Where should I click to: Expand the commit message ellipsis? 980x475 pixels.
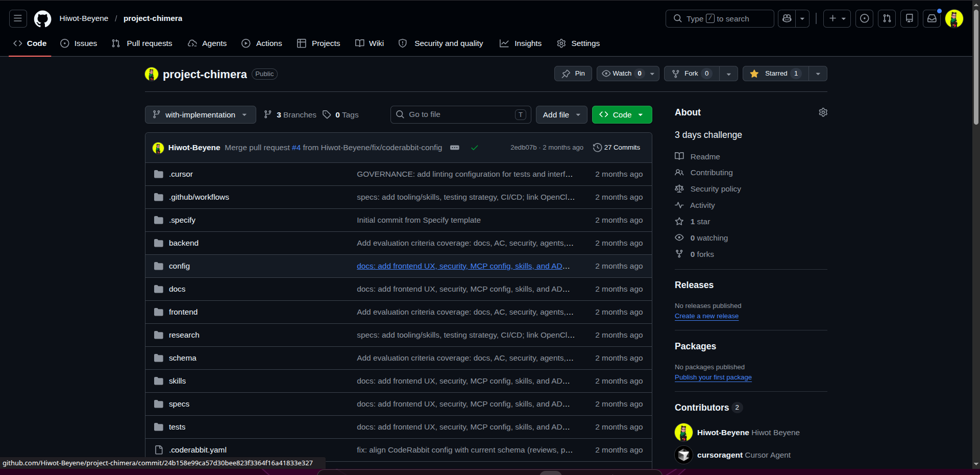(454, 148)
